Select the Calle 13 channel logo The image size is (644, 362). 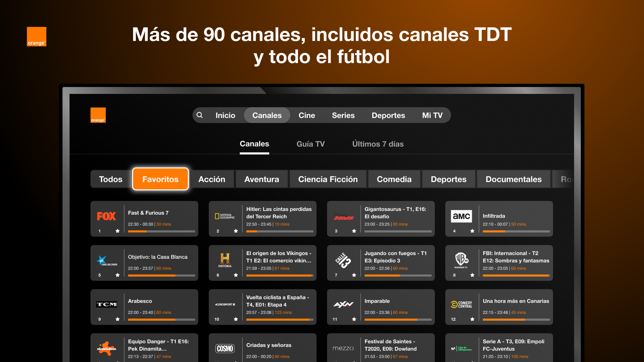point(343,260)
